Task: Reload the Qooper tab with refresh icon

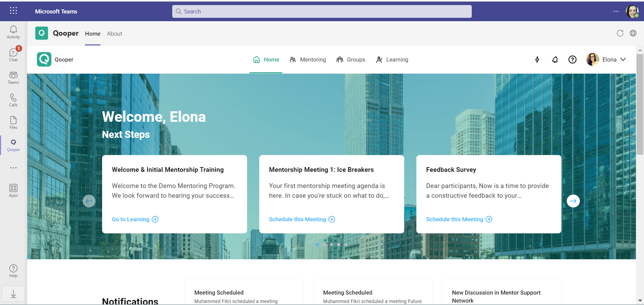Action: point(620,33)
